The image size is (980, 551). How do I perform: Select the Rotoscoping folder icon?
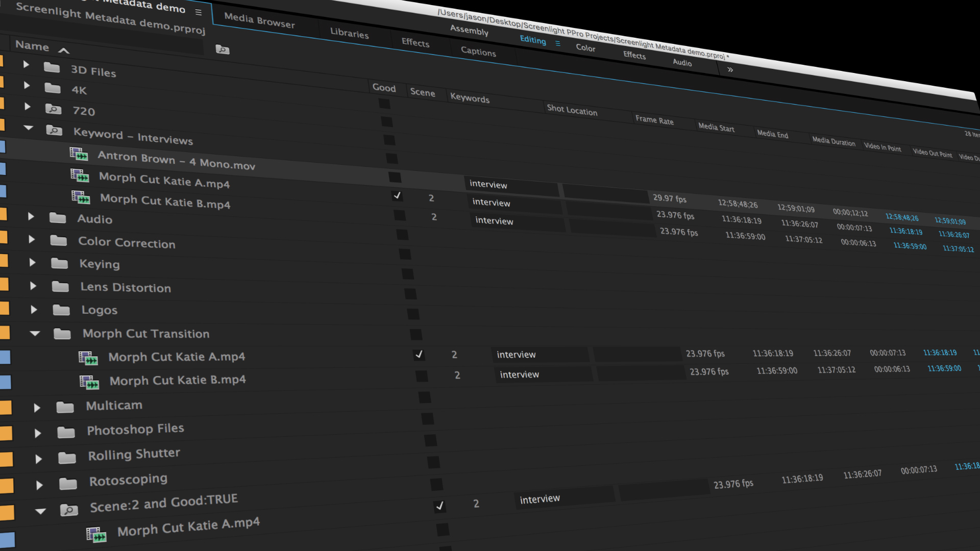[x=68, y=483]
